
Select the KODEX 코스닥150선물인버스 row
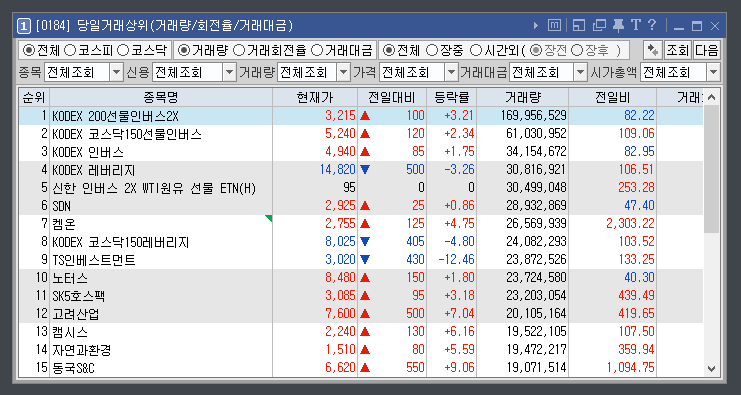[x=361, y=134]
